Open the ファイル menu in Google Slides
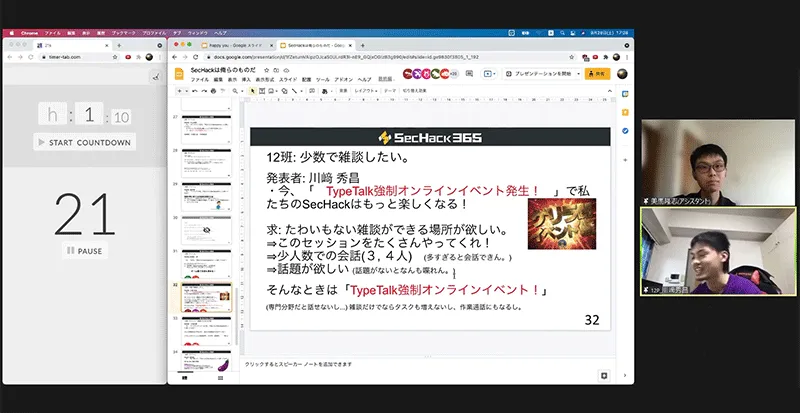This screenshot has width=800, height=413. pos(199,80)
